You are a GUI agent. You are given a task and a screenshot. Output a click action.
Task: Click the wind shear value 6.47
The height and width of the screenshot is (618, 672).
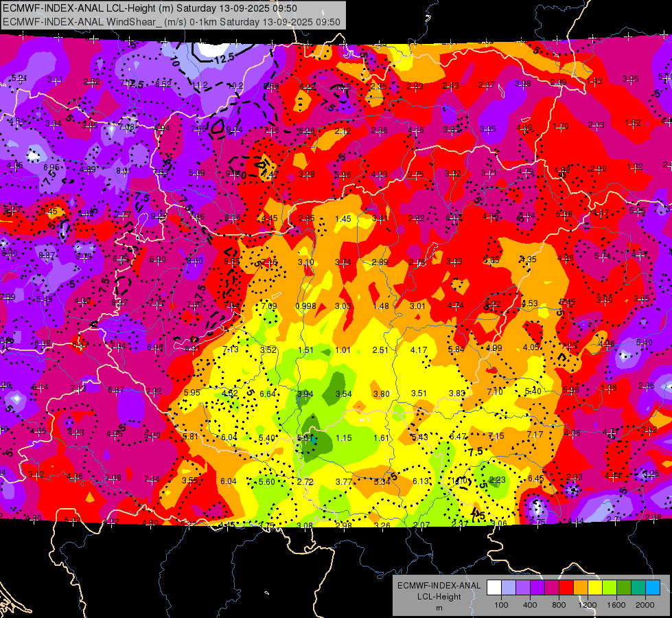point(458,436)
